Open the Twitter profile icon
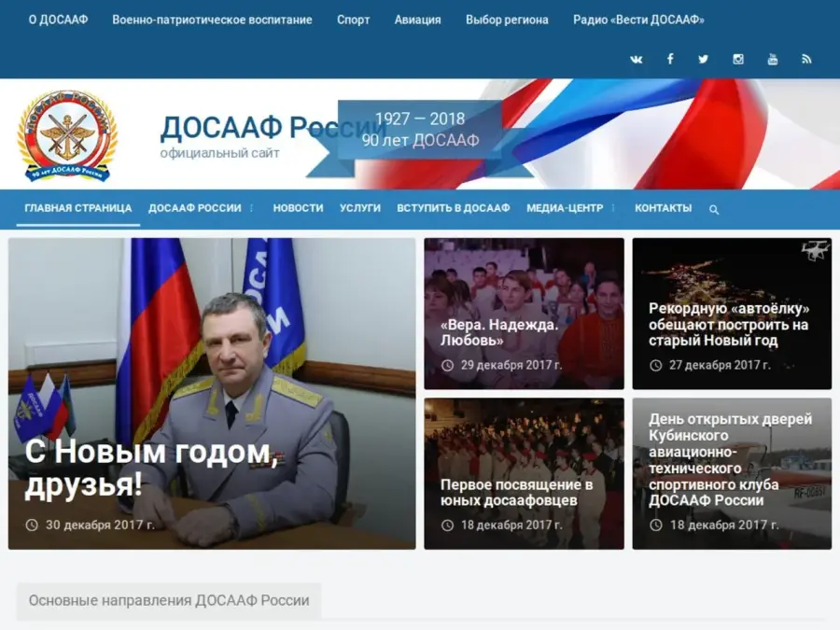 point(703,59)
